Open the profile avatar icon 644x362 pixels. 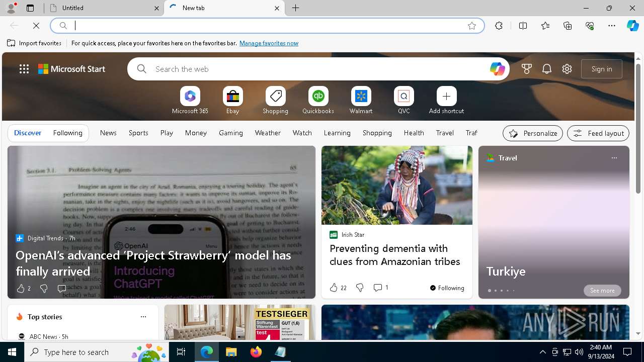[x=11, y=8]
